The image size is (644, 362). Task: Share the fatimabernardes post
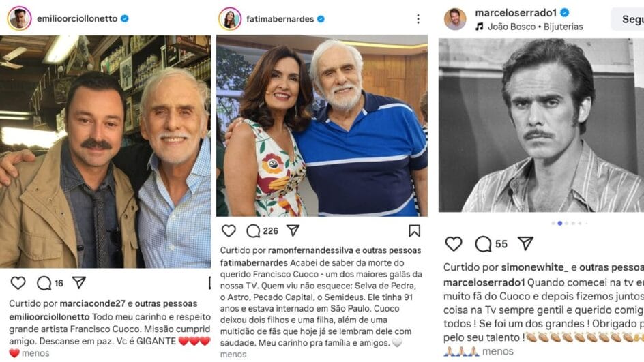tap(293, 230)
